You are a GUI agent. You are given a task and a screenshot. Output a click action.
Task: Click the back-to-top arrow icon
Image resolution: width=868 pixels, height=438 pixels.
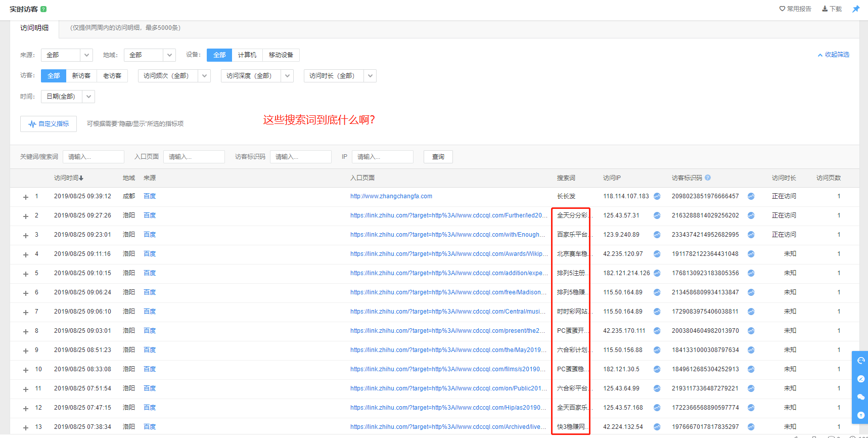[860, 415]
